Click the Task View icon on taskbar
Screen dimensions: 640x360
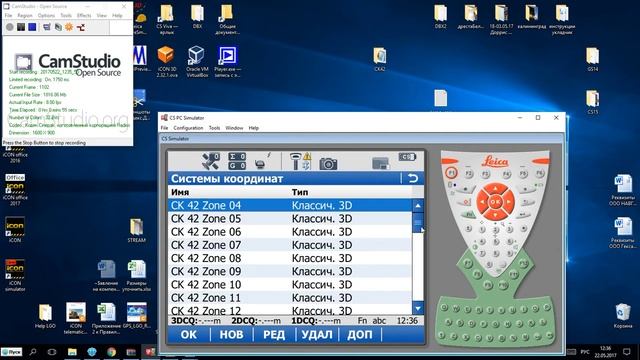pos(52,351)
